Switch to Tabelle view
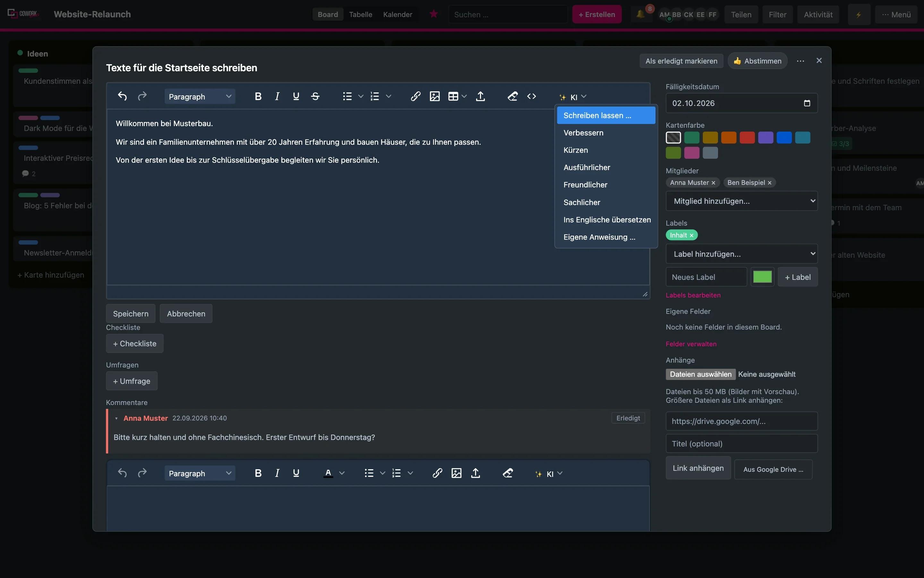The image size is (924, 578). click(360, 14)
